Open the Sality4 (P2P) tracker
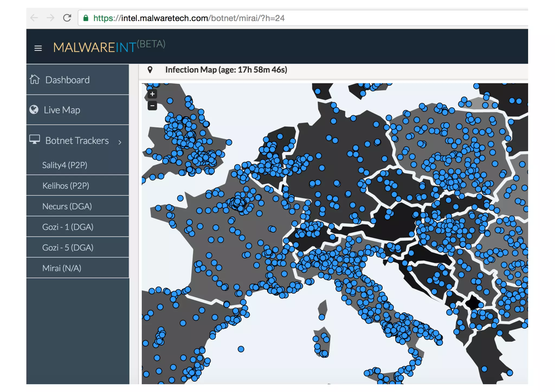This screenshot has width=555, height=392. click(65, 165)
